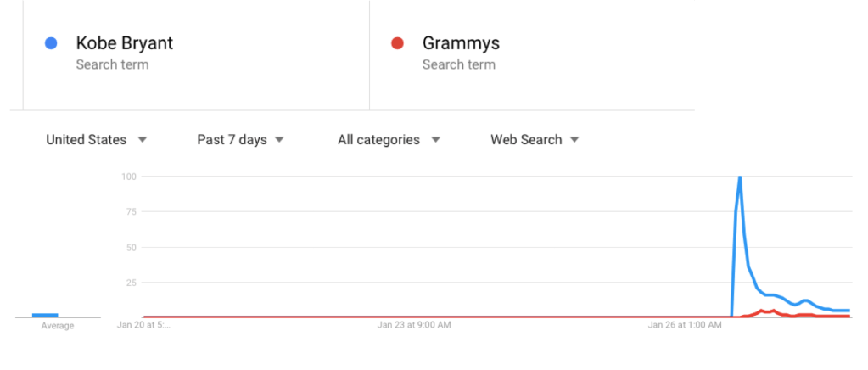Image resolution: width=868 pixels, height=370 pixels.
Task: Click the red dot beside Grammys
Action: tap(397, 43)
